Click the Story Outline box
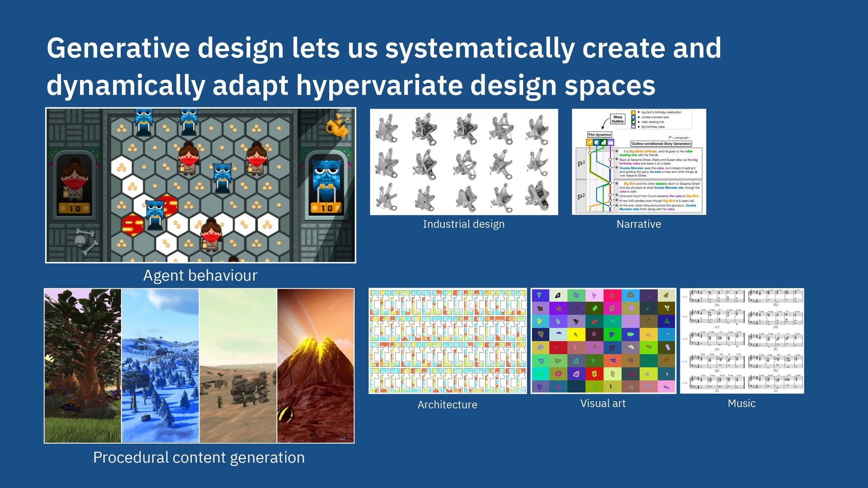 click(618, 119)
